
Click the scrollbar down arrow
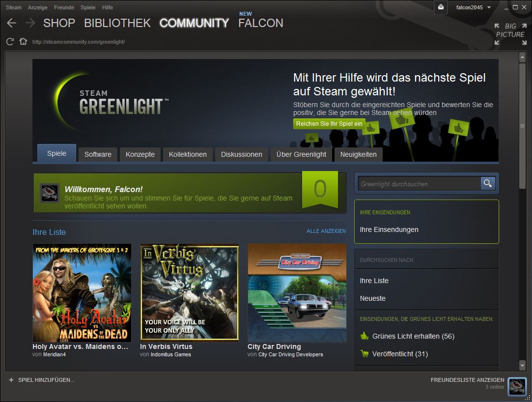tap(522, 365)
